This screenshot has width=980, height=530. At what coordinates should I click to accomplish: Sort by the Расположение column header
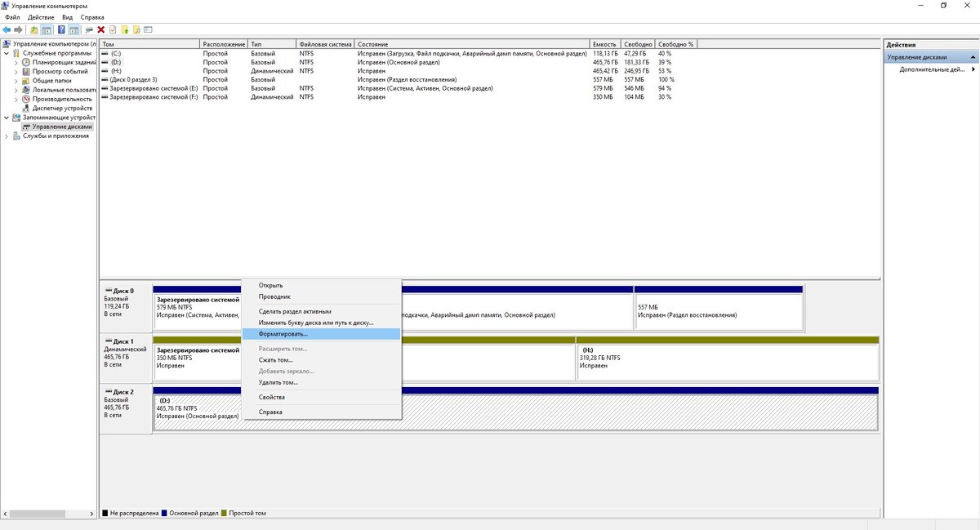224,44
